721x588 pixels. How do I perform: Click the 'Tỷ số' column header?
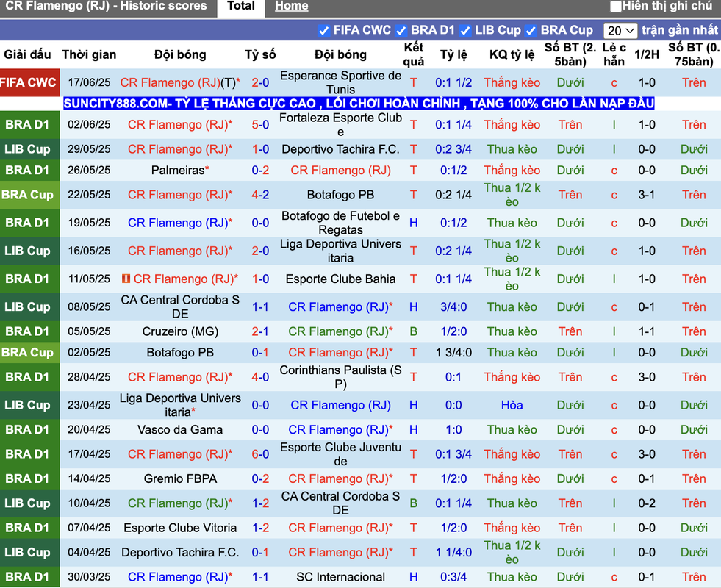pos(260,54)
